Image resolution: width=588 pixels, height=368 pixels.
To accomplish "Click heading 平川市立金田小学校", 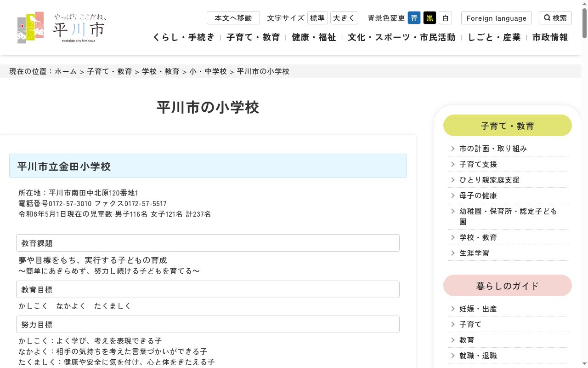I will coord(208,166).
